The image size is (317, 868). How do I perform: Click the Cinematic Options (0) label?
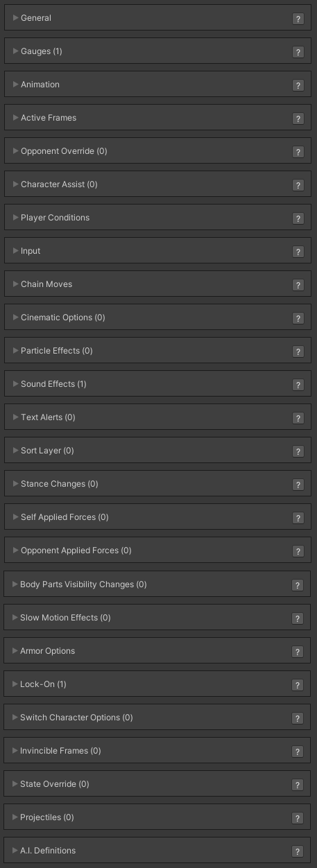click(63, 318)
